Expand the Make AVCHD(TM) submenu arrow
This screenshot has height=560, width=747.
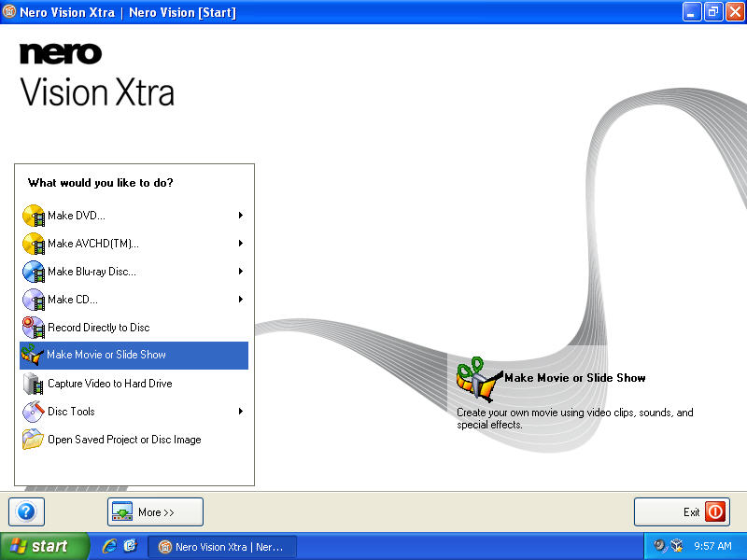coord(241,244)
